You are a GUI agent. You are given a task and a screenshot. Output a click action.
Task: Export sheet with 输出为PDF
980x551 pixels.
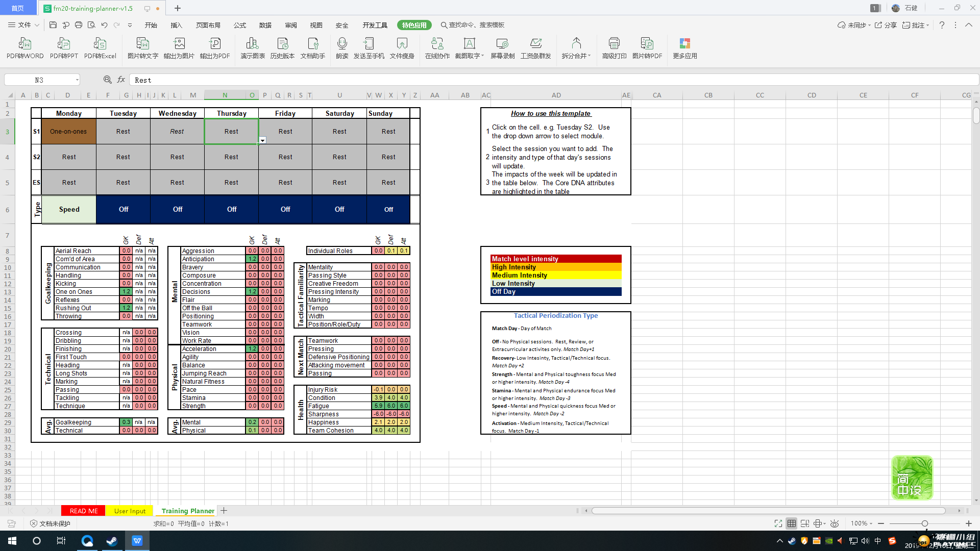[x=215, y=48]
